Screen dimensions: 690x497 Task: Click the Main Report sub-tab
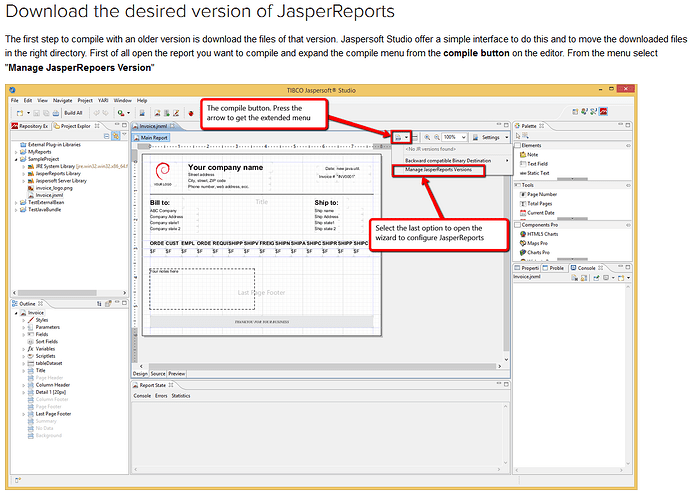click(x=151, y=138)
